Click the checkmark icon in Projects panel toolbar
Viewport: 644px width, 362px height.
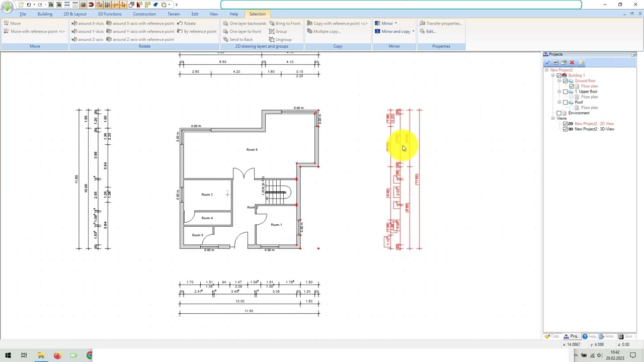[547, 62]
